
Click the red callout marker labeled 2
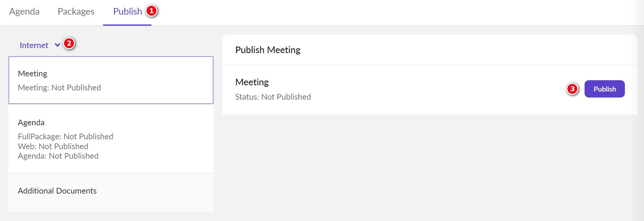(69, 44)
